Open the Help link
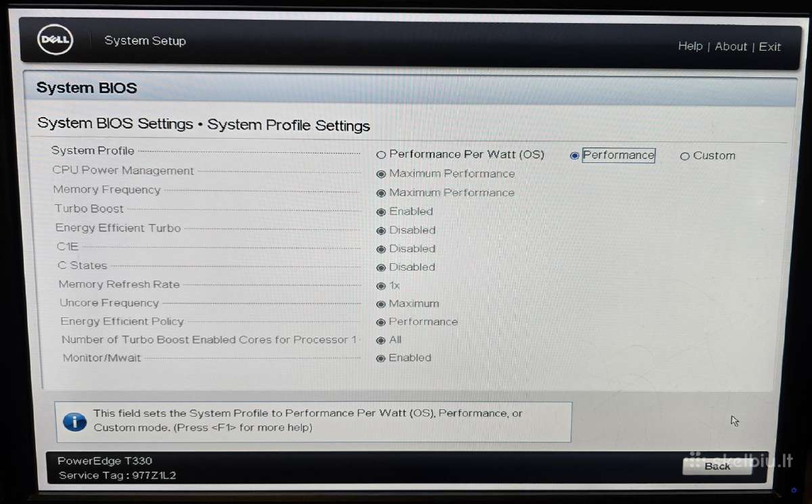The width and height of the screenshot is (812, 504). (690, 46)
